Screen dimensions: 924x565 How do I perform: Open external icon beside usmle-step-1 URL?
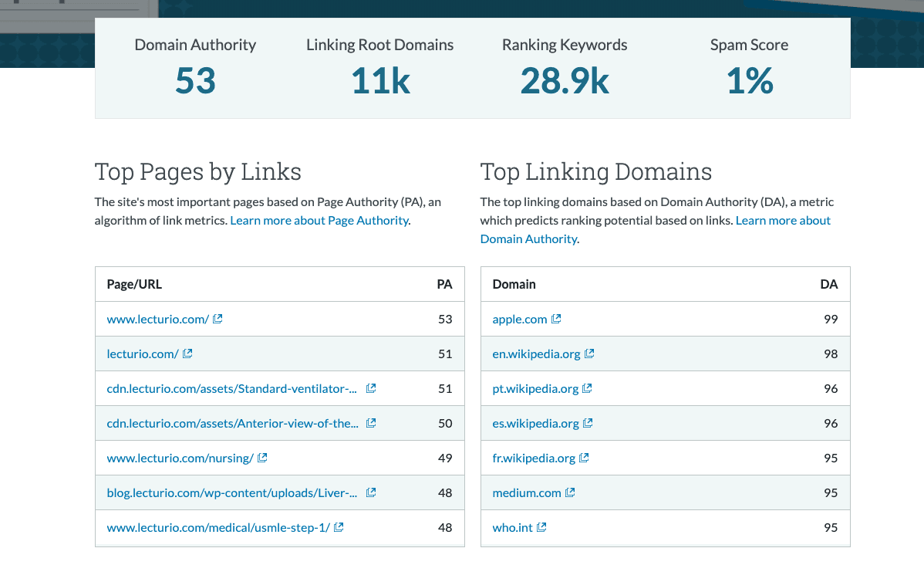339,527
